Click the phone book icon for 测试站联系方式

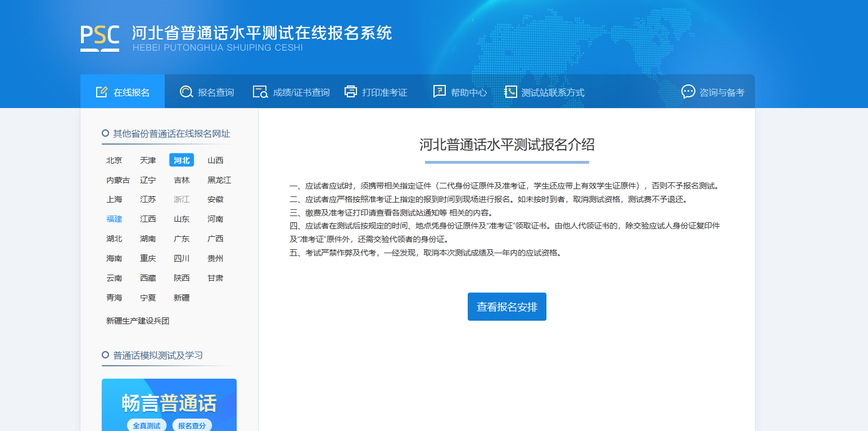[510, 92]
